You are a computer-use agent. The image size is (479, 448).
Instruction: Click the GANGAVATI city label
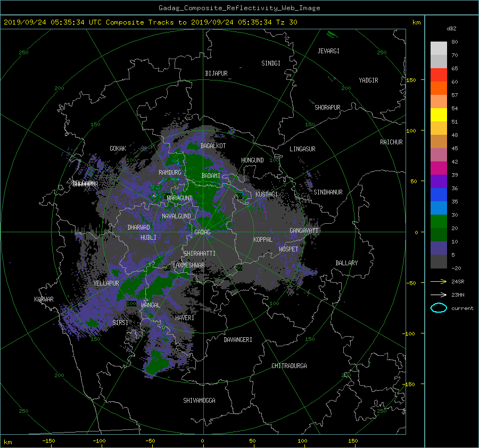tap(304, 230)
